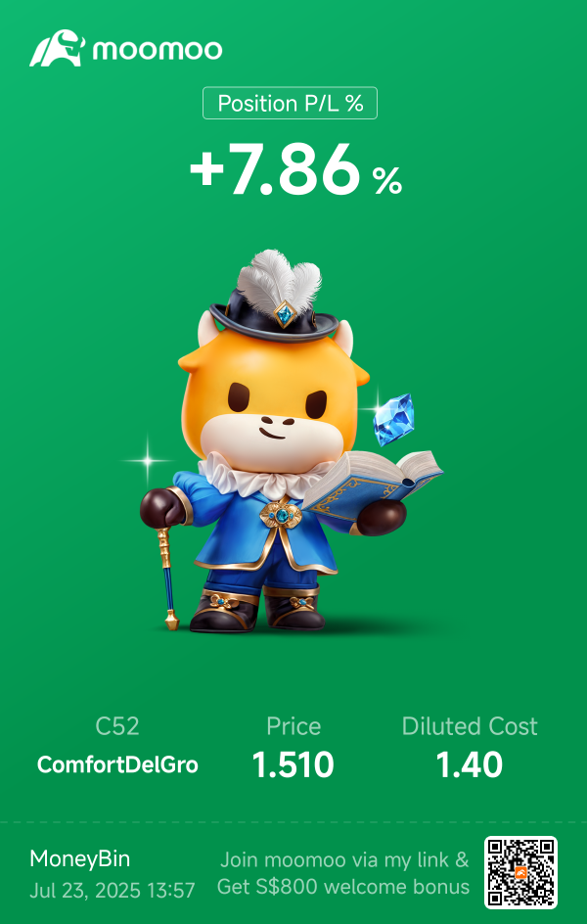Click the MoneyBin username

click(80, 859)
